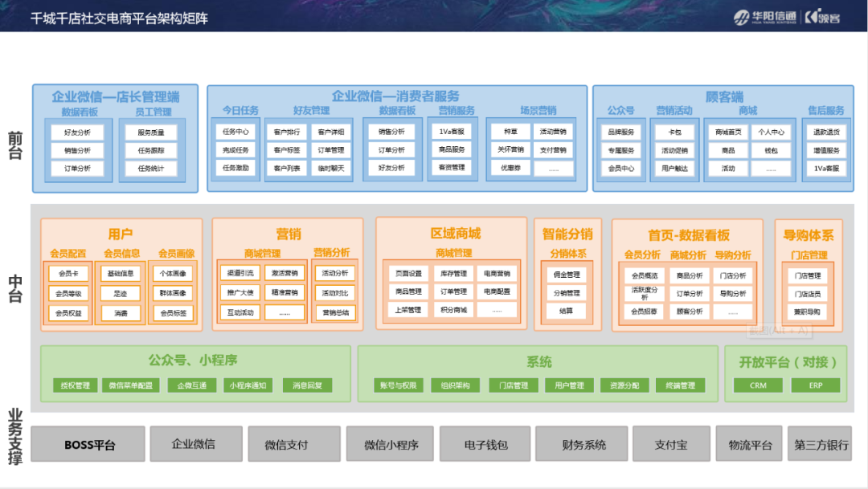Click the green 授权管理 button

tap(76, 385)
